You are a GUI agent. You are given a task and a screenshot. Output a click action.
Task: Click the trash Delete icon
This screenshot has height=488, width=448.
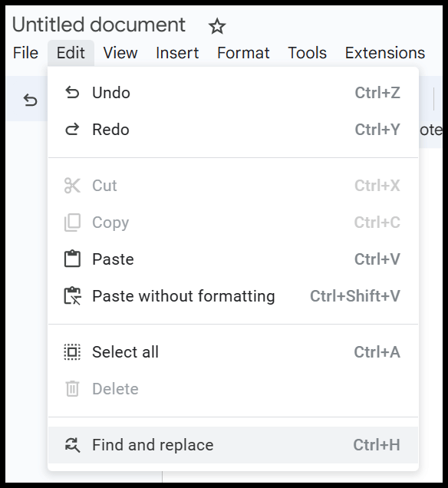tap(72, 388)
